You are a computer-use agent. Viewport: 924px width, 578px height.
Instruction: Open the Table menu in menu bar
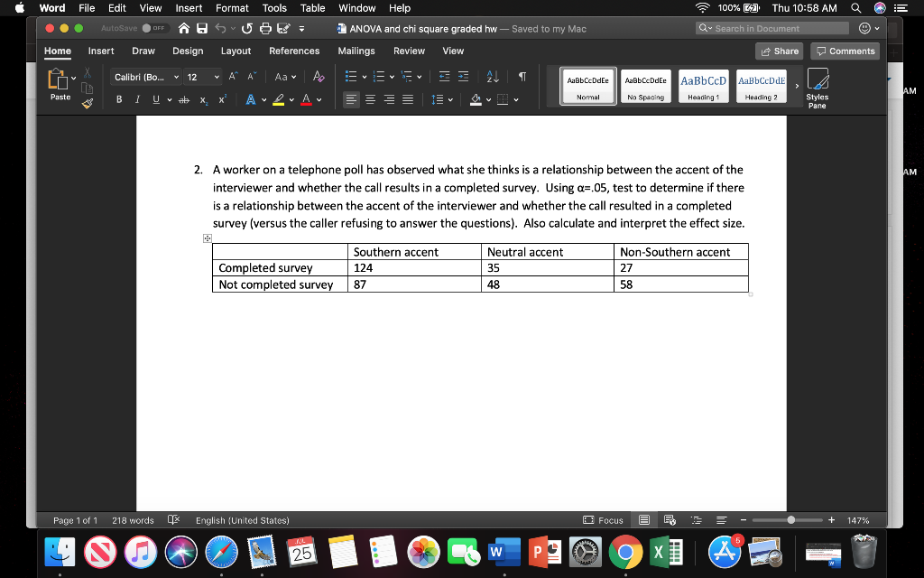(x=312, y=8)
